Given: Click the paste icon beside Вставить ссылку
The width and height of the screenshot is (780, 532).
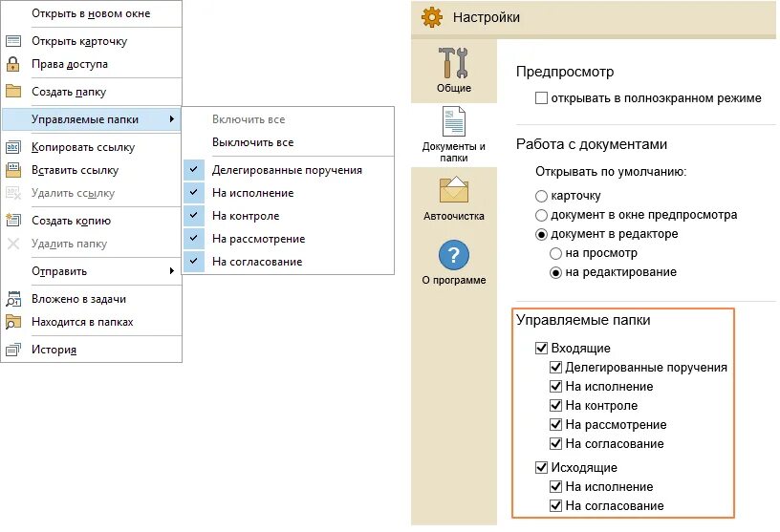Looking at the screenshot, I should tap(13, 170).
